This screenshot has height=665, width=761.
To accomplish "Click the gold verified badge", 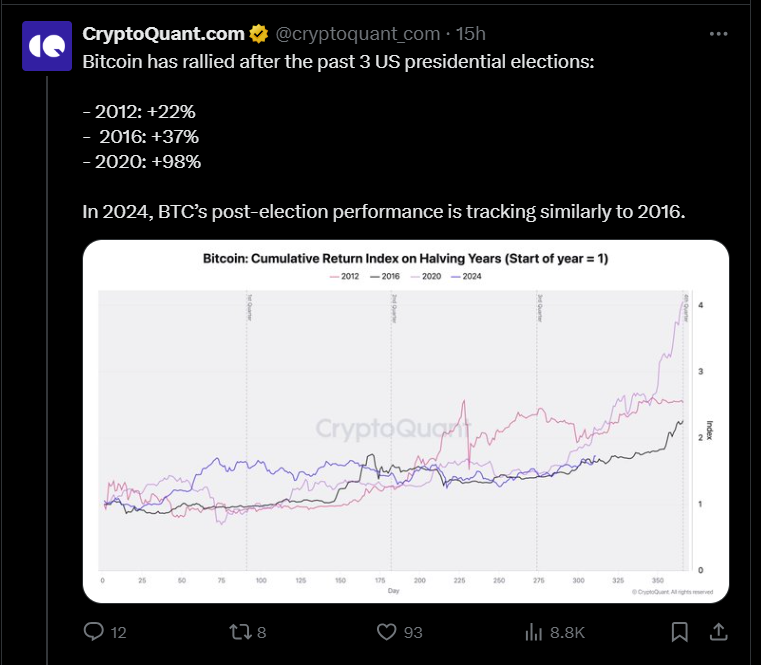I will [x=258, y=34].
